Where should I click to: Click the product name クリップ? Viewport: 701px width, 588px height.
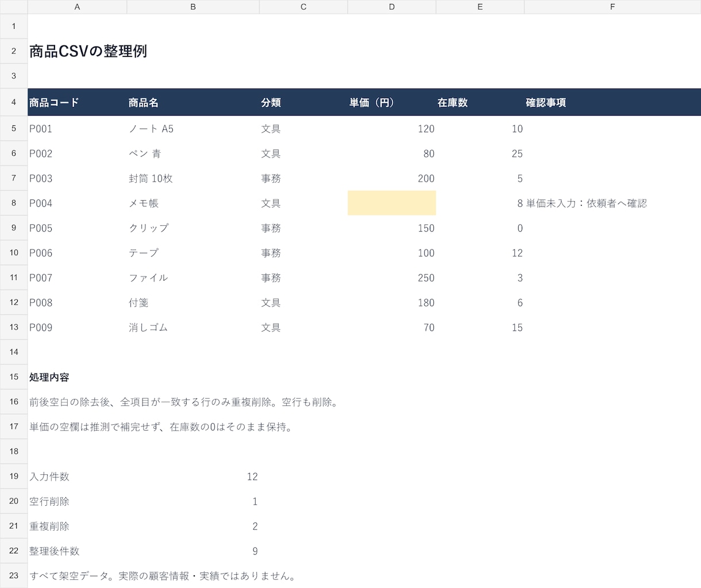[x=149, y=228]
